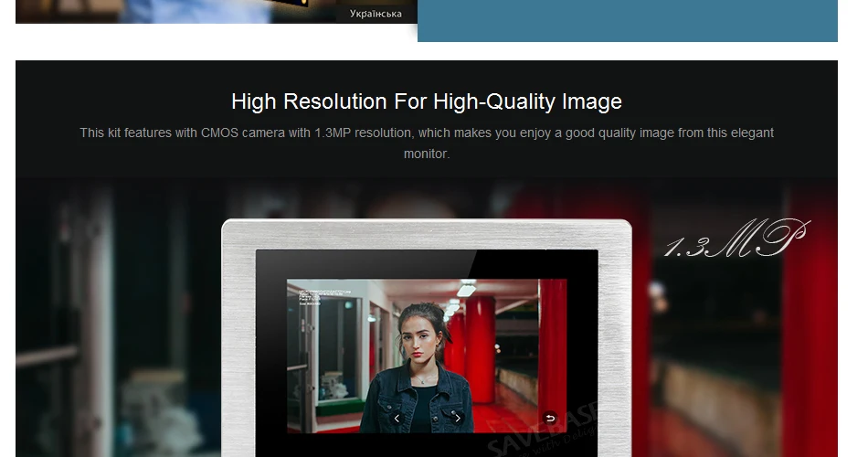
Task: Click the '1.3MP' script text
Action: click(736, 239)
